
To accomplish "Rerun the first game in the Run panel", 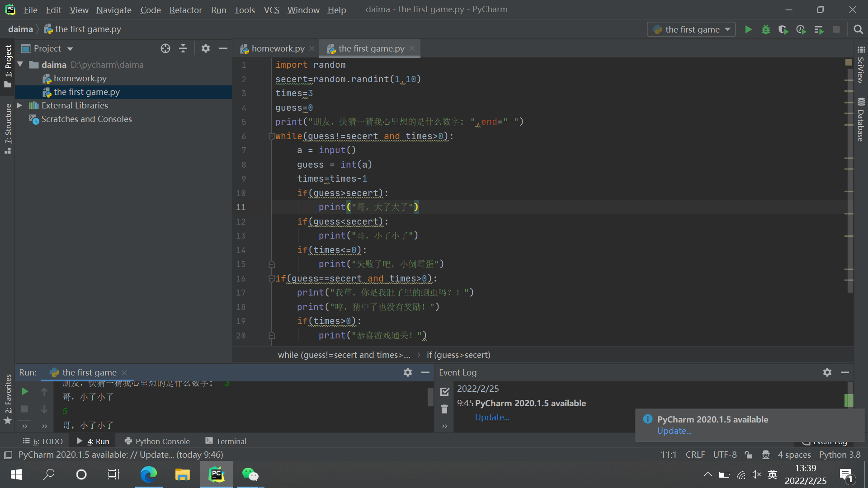I will 25,391.
